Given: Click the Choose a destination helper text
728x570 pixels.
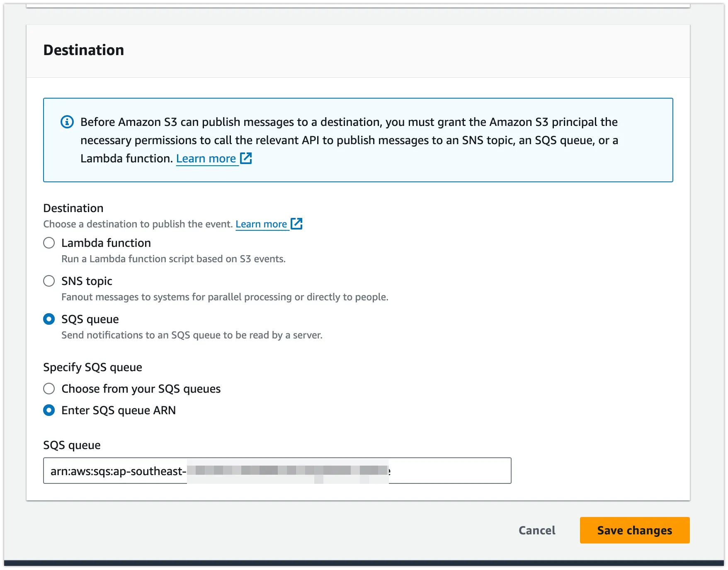Looking at the screenshot, I should [138, 224].
